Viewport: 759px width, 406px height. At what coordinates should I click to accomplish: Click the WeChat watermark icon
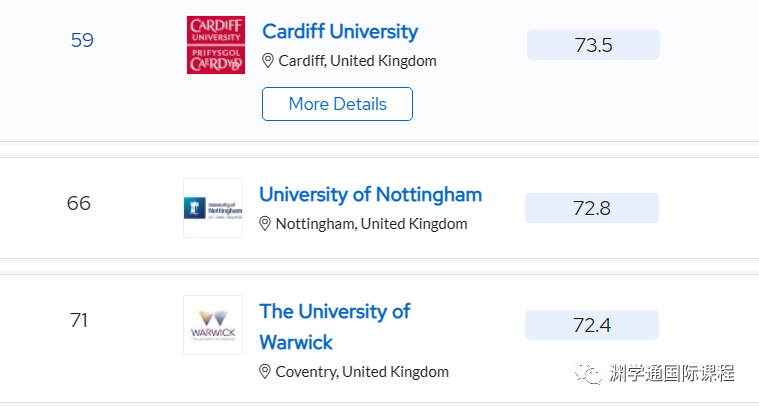(x=588, y=373)
